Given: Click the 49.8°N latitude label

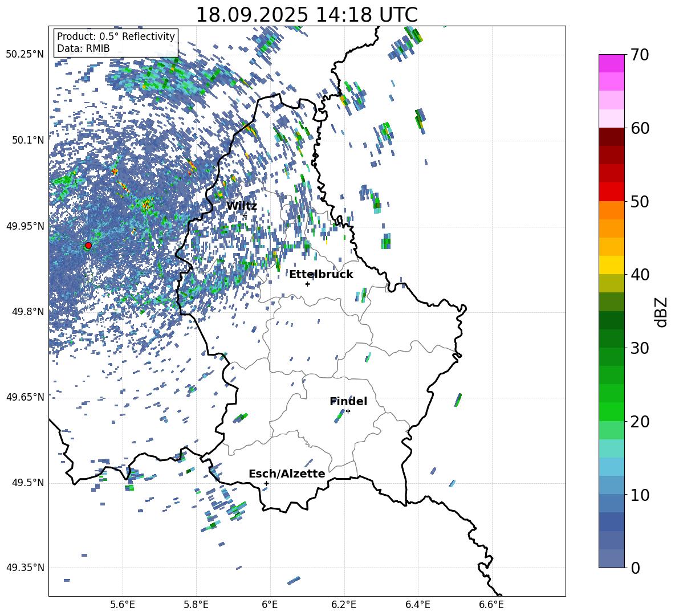Looking at the screenshot, I should (27, 312).
